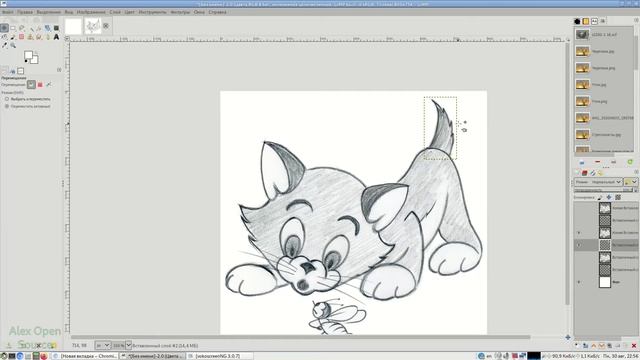This screenshot has width=640, height=360.
Task: Open the Слой menu
Action: (x=115, y=12)
